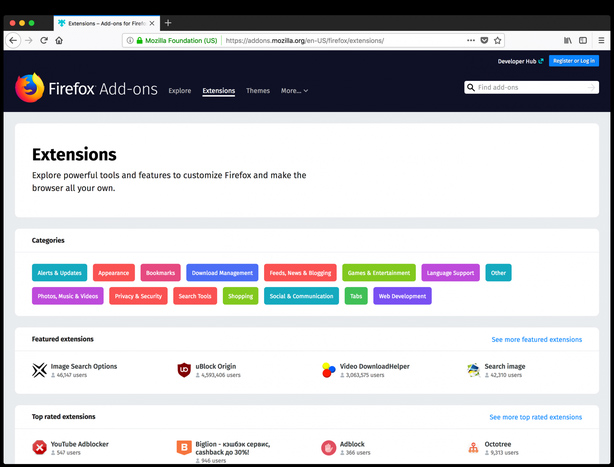Viewport: 614px width, 467px height.
Task: Open the Octotree extension title
Action: click(498, 444)
